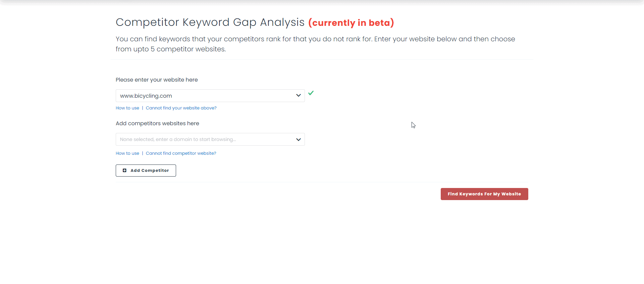Select the www.bicycling.com text in website field

[x=146, y=96]
